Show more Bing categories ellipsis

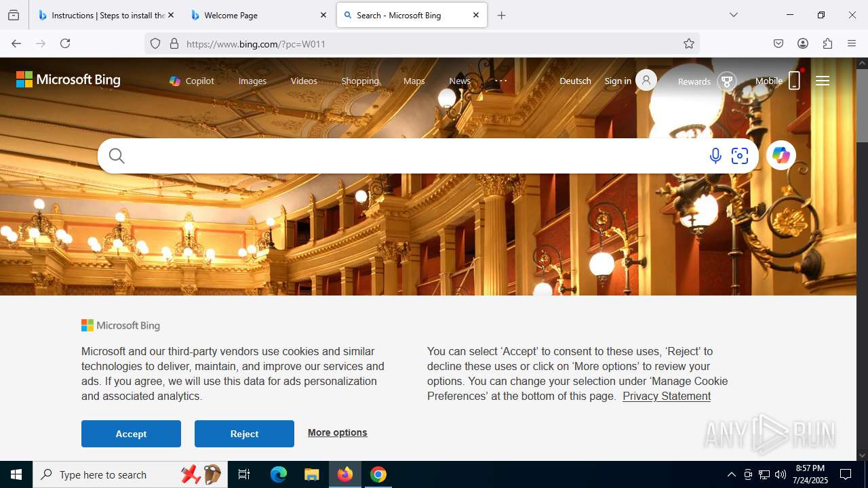click(500, 81)
